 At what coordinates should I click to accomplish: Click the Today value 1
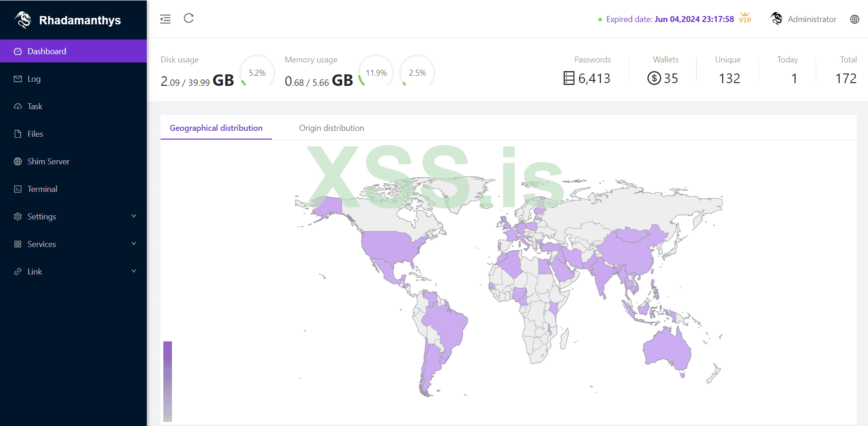click(x=794, y=78)
